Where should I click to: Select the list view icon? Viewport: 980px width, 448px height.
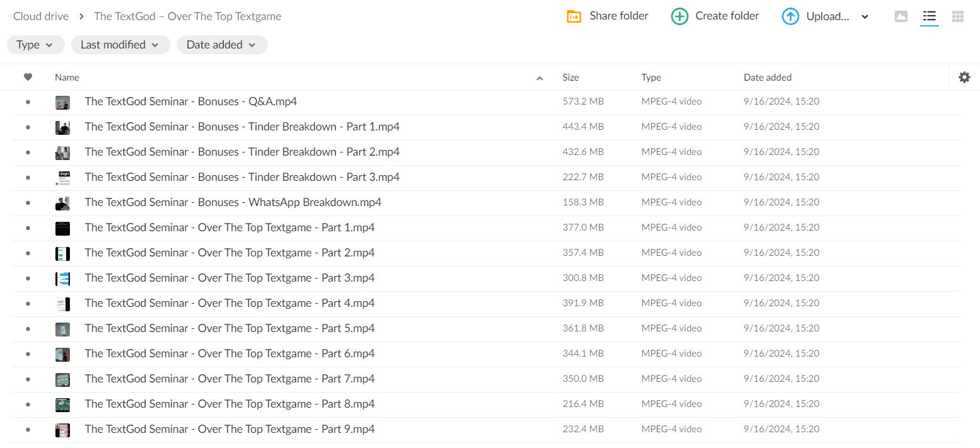tap(930, 16)
